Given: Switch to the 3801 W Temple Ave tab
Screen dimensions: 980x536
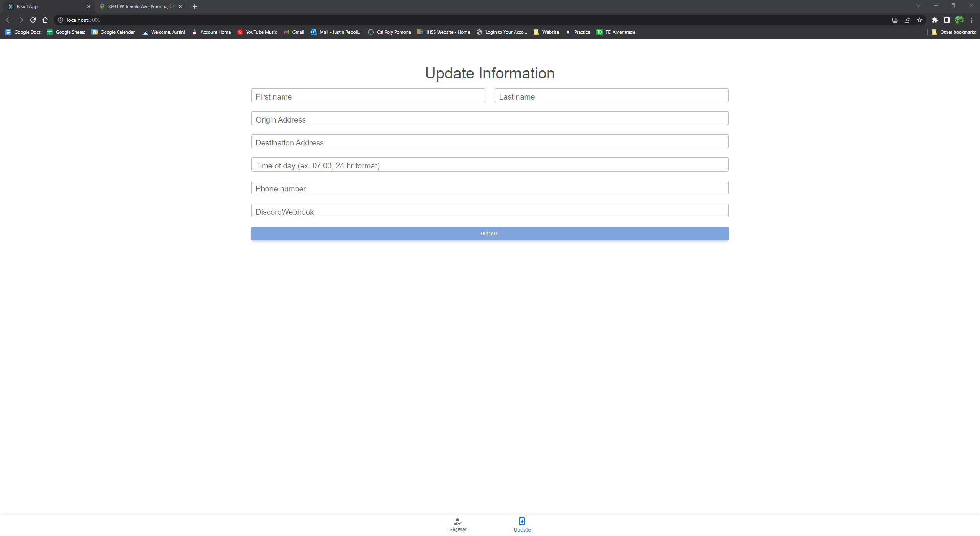Looking at the screenshot, I should 140,7.
